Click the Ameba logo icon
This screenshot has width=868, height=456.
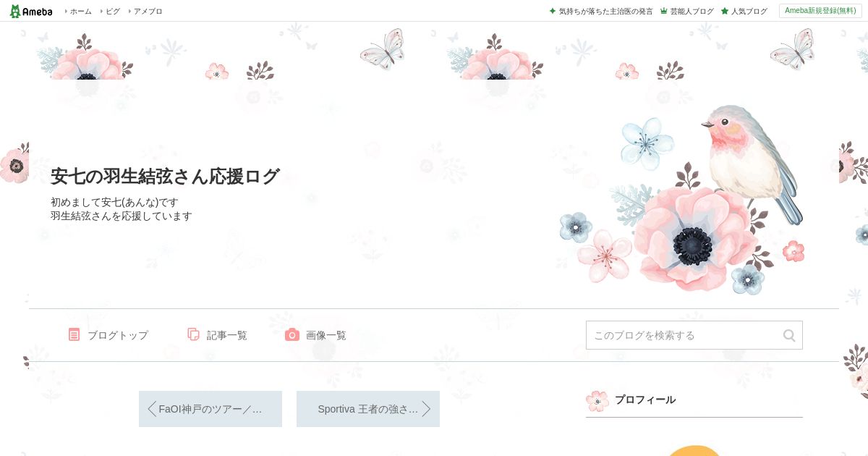click(31, 11)
